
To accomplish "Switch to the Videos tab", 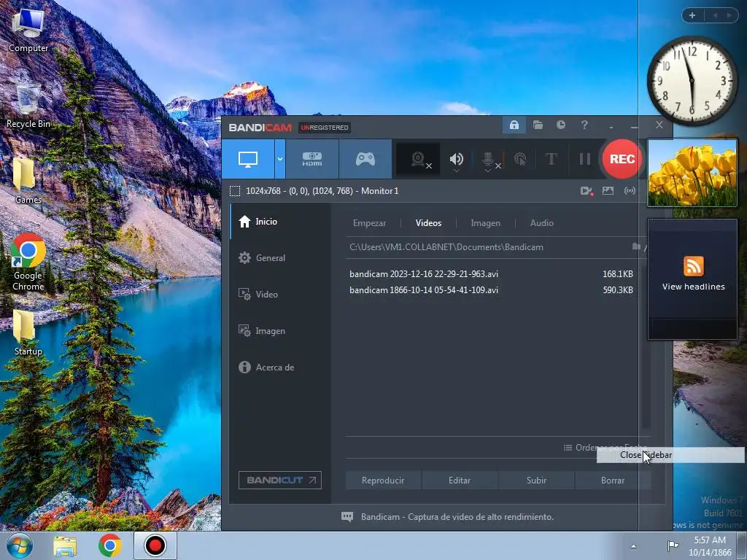I will click(428, 223).
